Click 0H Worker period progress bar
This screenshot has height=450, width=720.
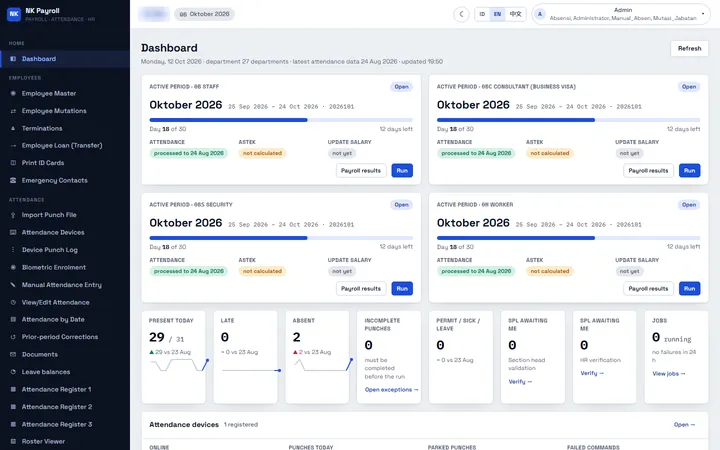click(568, 238)
